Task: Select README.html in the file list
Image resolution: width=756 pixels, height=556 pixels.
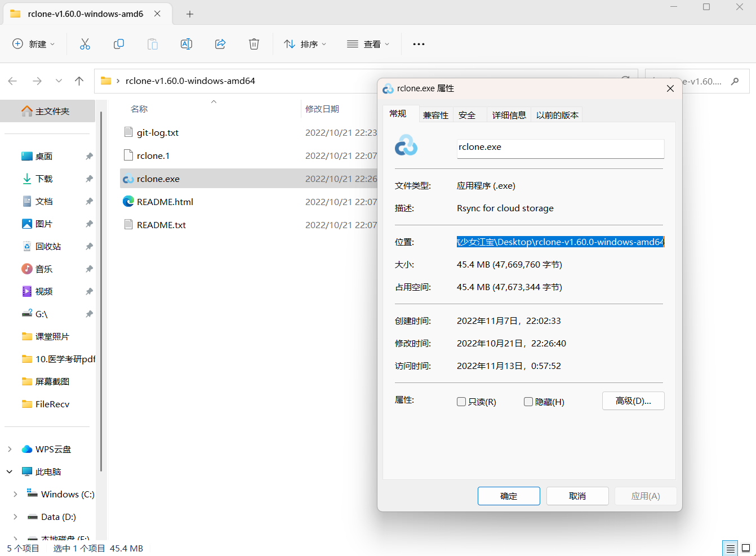Action: 165,202
